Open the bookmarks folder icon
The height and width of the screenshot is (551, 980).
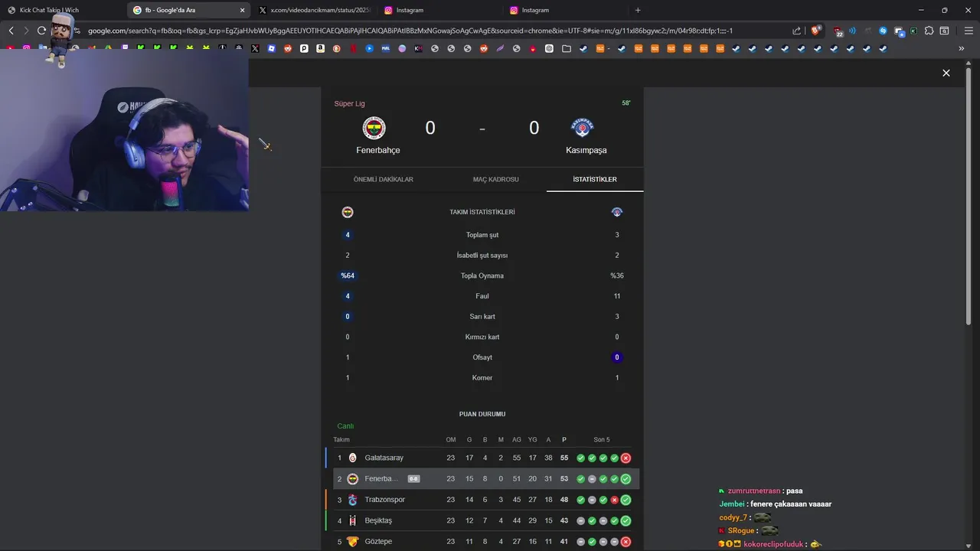[567, 48]
